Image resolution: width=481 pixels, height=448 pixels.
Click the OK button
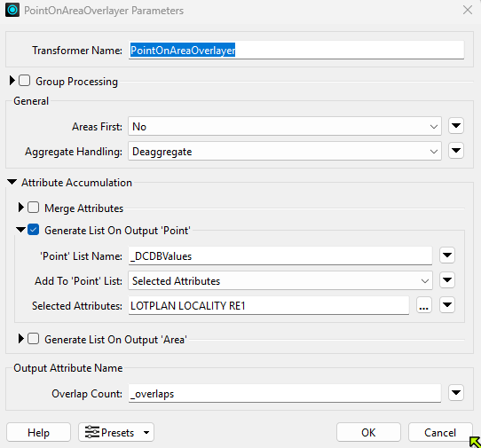(368, 432)
